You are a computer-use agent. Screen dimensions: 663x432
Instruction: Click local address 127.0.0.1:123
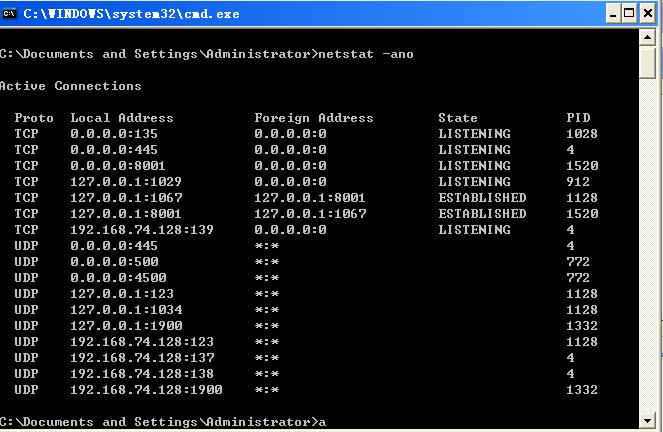click(x=122, y=294)
